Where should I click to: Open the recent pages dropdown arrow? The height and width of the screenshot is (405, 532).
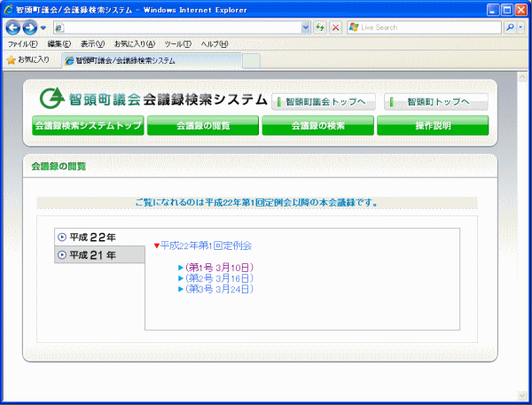(x=43, y=27)
